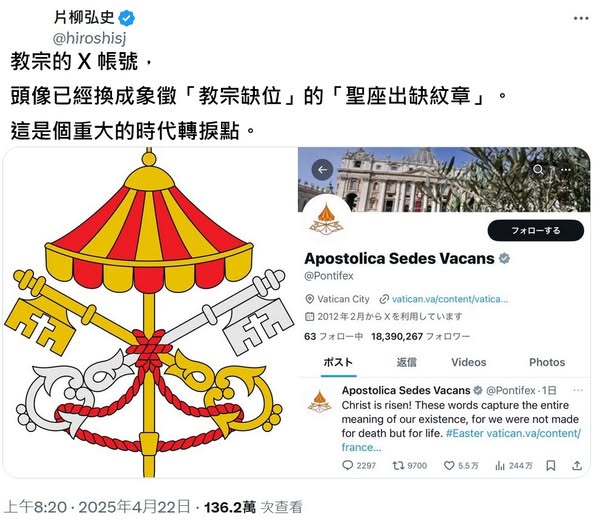Open the post's three-dot menu beside 1日
This screenshot has height=521, width=600.
[x=578, y=390]
